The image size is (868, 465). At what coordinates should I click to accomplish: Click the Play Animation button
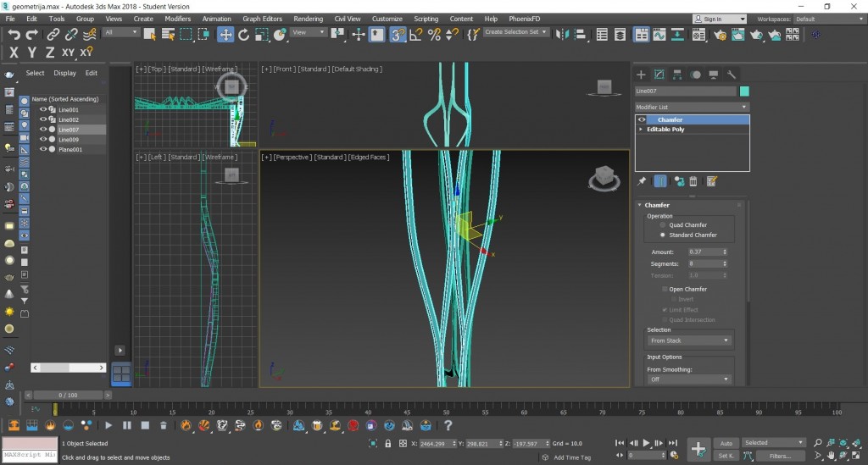click(x=645, y=443)
